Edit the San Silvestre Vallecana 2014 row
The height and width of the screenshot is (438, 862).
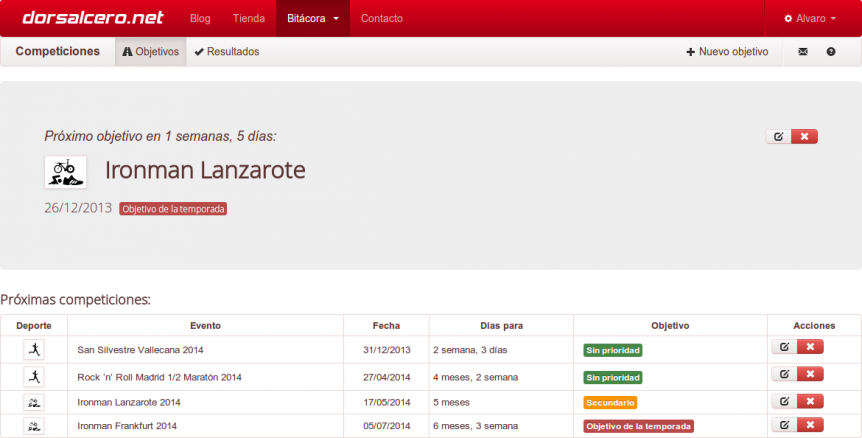tap(784, 347)
